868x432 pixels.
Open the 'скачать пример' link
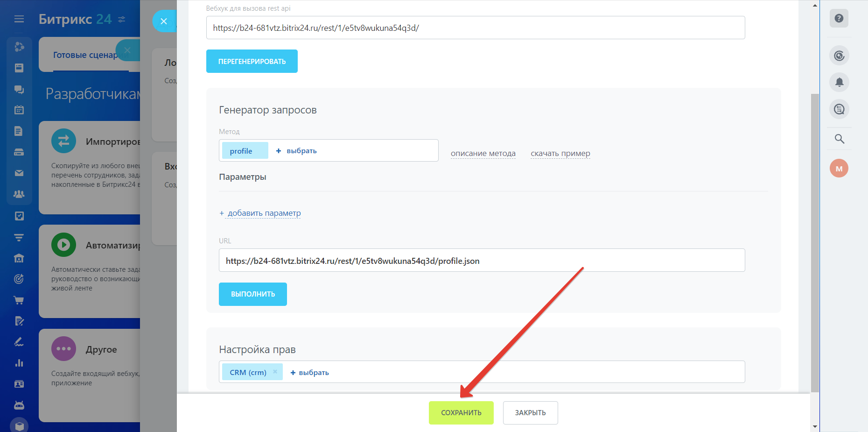tap(560, 154)
